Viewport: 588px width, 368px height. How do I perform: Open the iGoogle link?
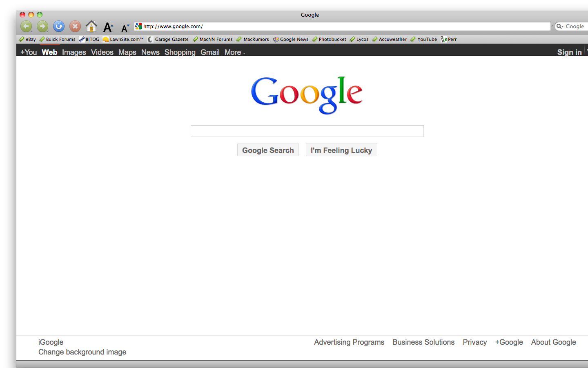point(51,342)
